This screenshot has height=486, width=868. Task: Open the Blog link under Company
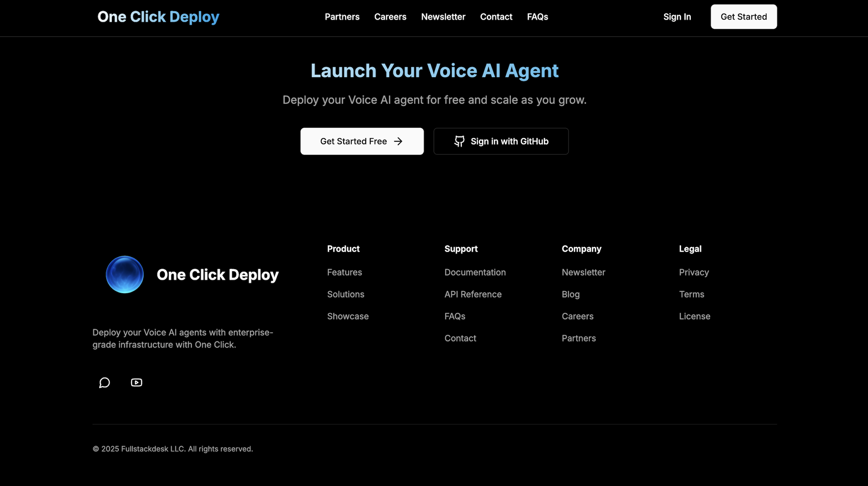click(570, 294)
